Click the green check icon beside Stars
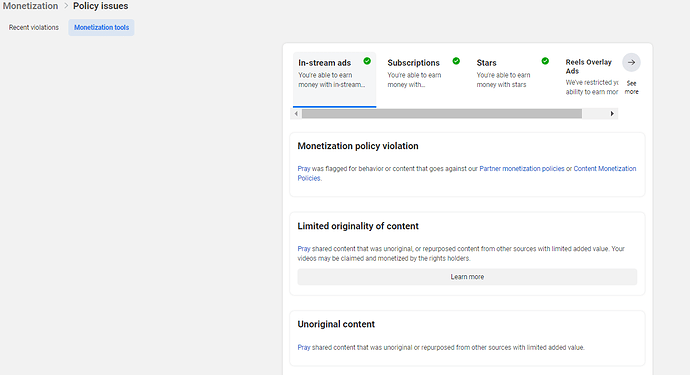Screen dimensions: 690x375 (545, 61)
